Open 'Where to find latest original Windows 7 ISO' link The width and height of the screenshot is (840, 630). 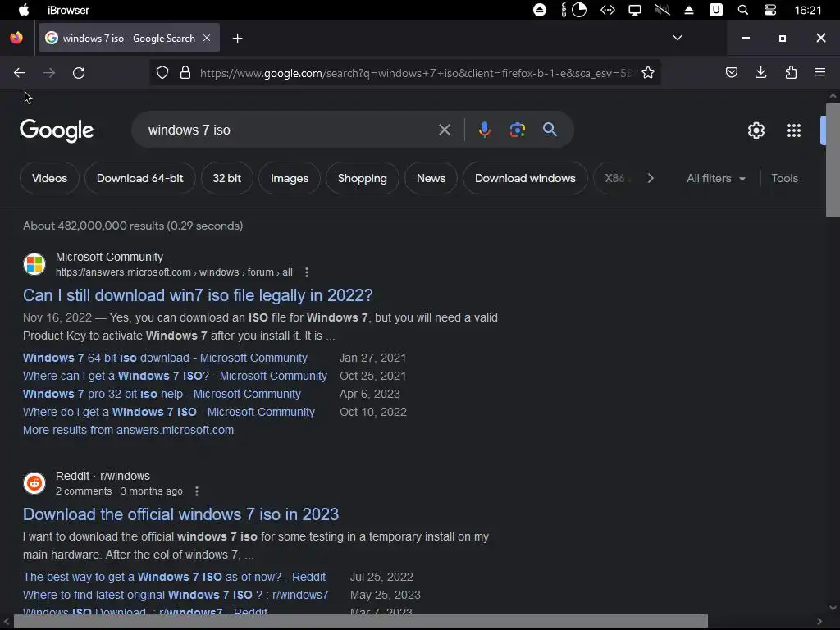pos(176,596)
